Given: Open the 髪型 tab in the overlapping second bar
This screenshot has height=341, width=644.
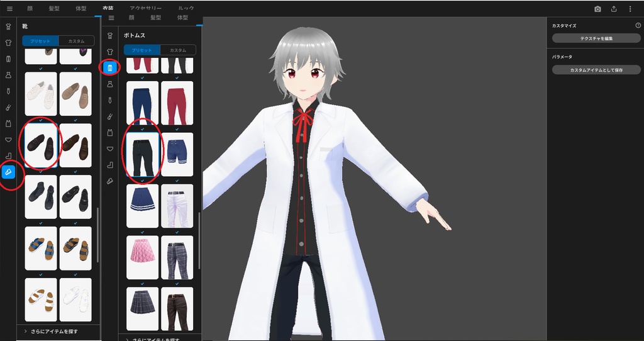Looking at the screenshot, I should (x=156, y=18).
